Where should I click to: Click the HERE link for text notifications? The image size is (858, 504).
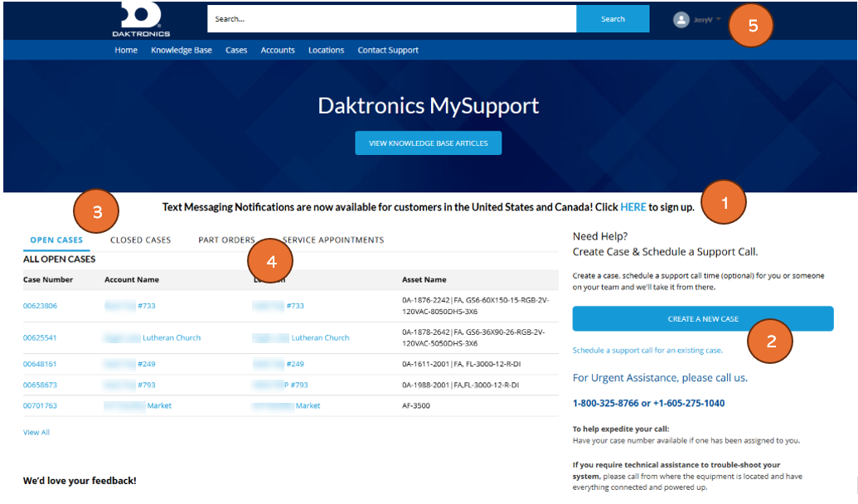pos(633,207)
